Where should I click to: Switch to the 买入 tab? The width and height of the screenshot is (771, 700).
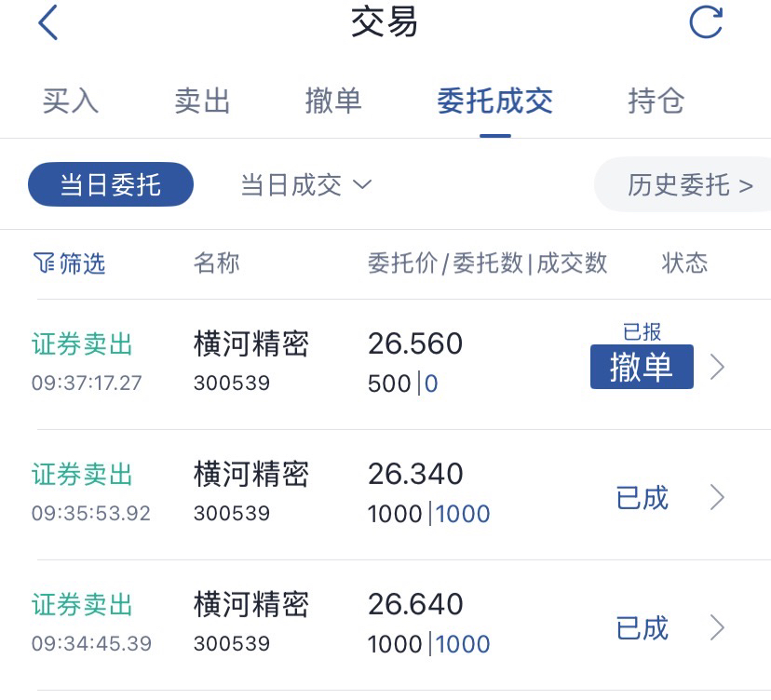(71, 101)
